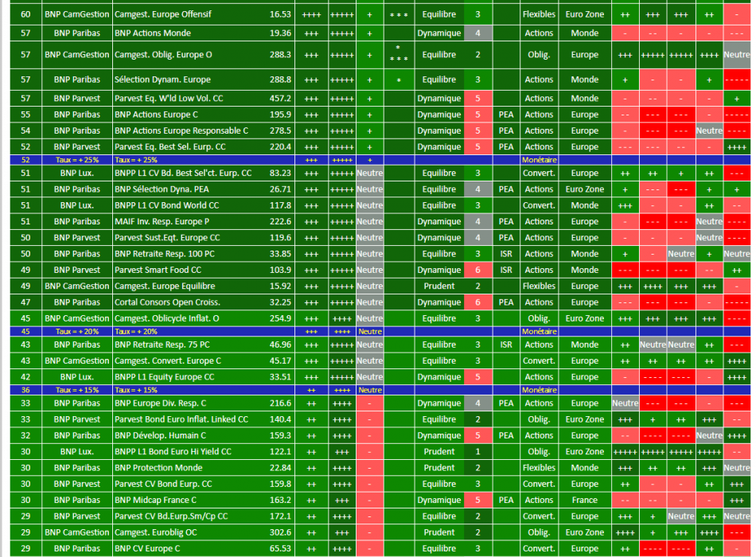Select Camgest. Oblicycle Inflat. O
The image size is (756, 557).
tap(167, 319)
